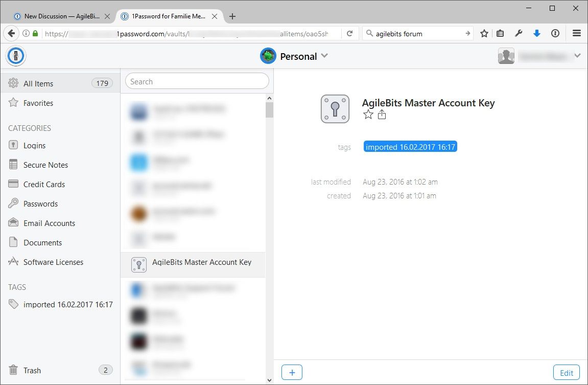
Task: Click the agilebits forum search box
Action: (x=417, y=34)
